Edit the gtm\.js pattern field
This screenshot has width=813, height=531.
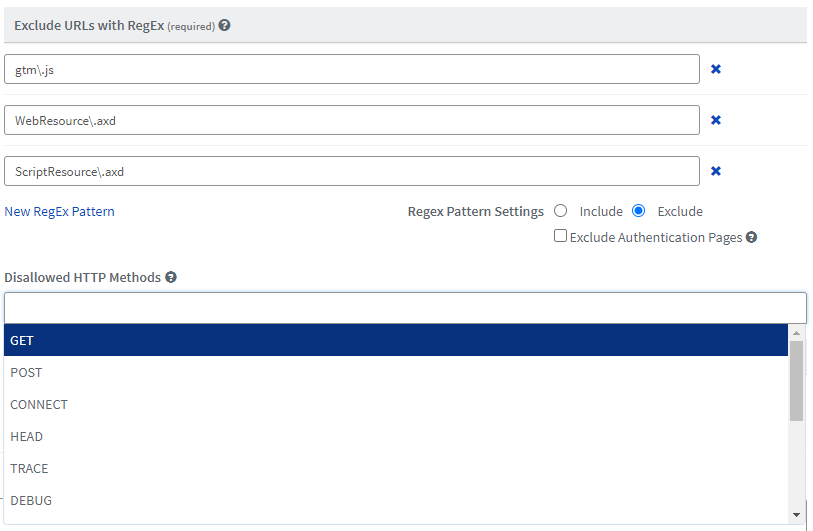(x=352, y=69)
